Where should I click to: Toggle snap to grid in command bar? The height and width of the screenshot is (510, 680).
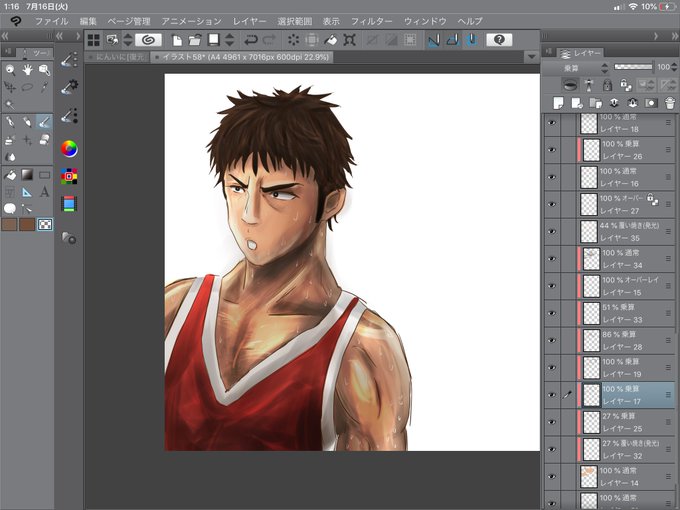pos(472,40)
